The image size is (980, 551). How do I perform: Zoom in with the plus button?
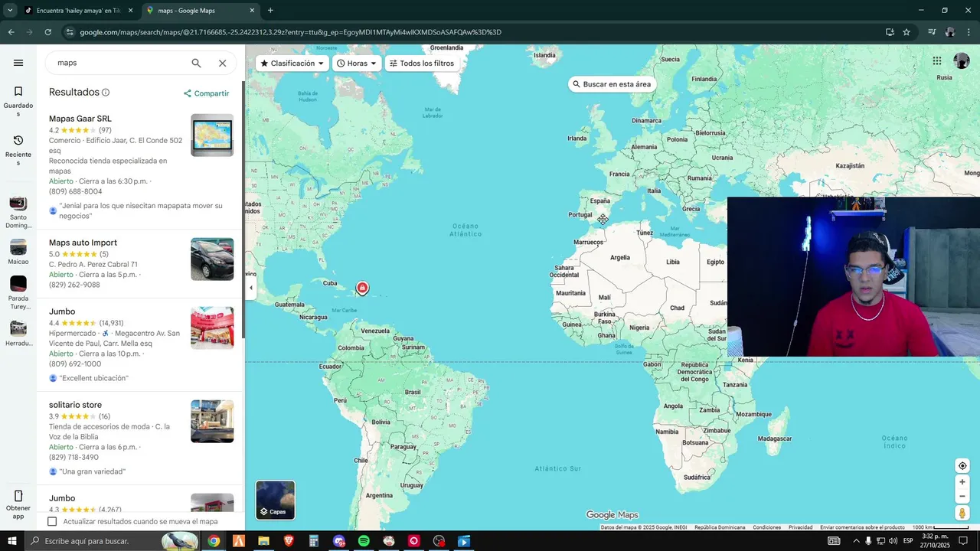pyautogui.click(x=962, y=482)
